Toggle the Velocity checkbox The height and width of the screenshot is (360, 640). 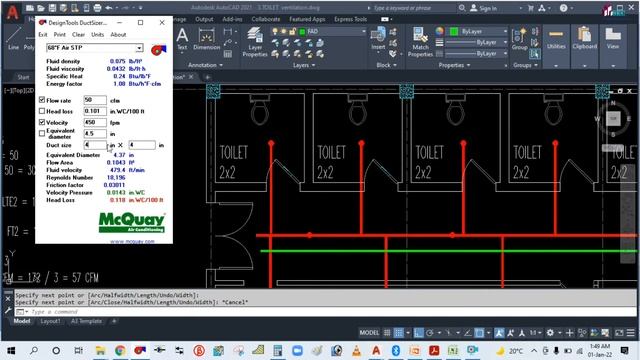coord(42,122)
